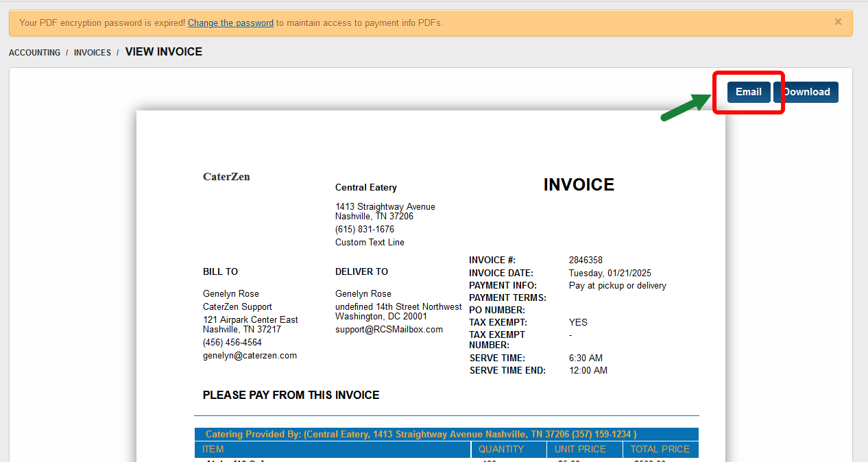This screenshot has height=462, width=868.
Task: Dismiss the expired password warning banner
Action: 838,22
